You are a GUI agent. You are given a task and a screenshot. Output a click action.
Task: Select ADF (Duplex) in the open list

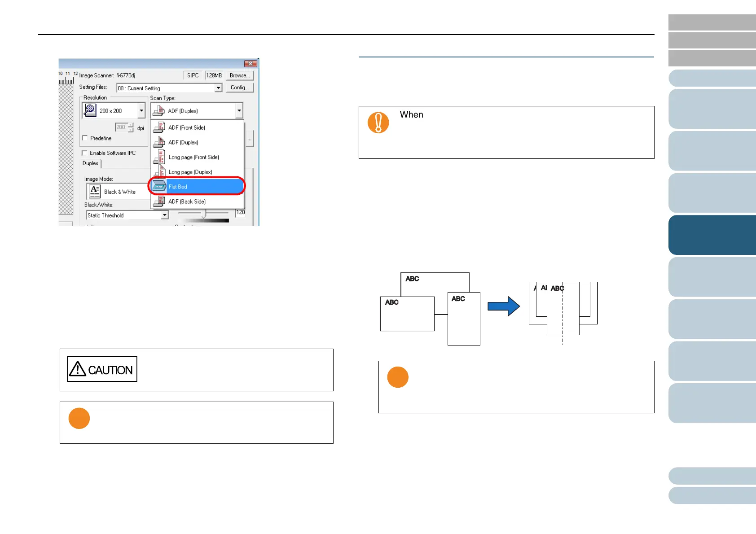(198, 142)
